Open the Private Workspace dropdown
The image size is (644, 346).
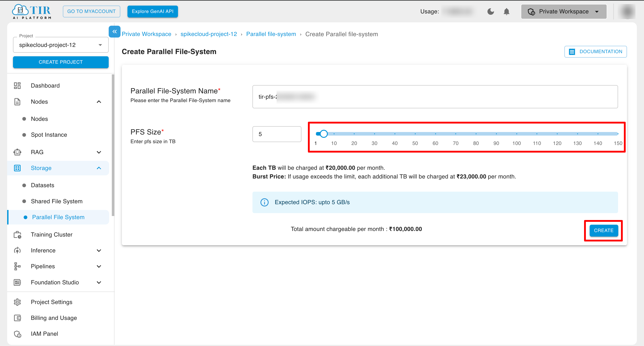coord(597,11)
